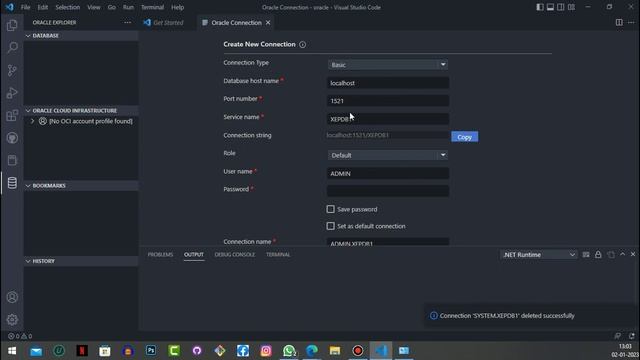
Task: Toggle panel layout icon in title bar
Action: pos(550,7)
